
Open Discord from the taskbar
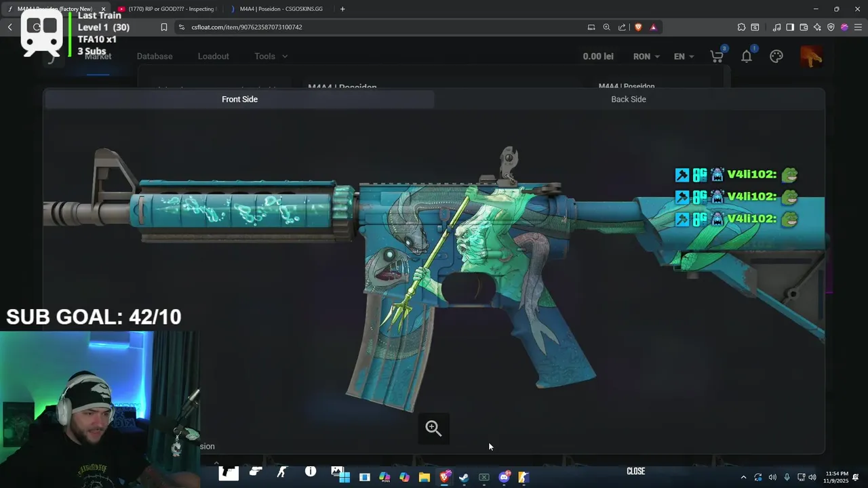[x=504, y=477]
